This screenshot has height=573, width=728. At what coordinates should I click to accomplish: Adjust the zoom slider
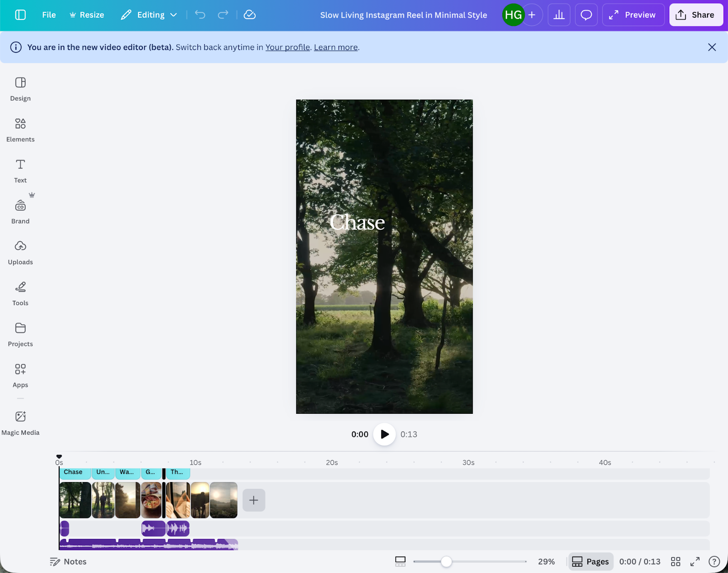pyautogui.click(x=446, y=562)
